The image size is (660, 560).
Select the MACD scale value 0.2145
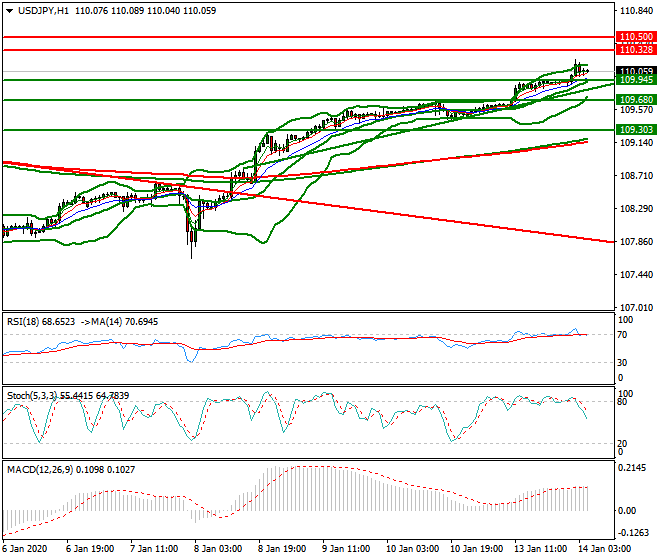click(631, 468)
